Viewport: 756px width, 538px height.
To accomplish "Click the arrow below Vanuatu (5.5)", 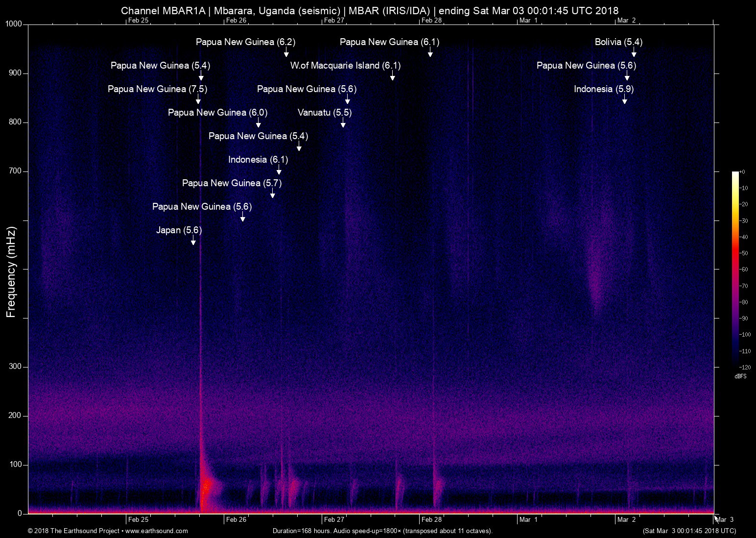I will (343, 123).
